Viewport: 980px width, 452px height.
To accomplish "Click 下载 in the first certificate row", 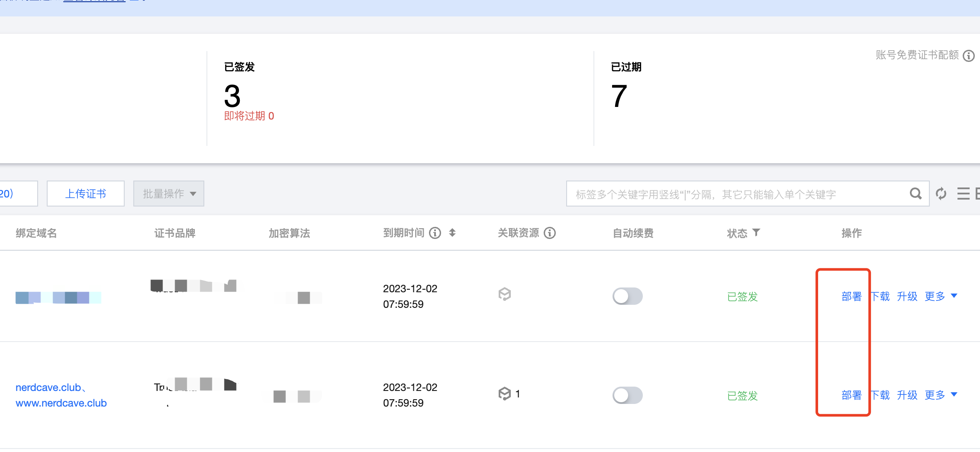I will pos(880,296).
